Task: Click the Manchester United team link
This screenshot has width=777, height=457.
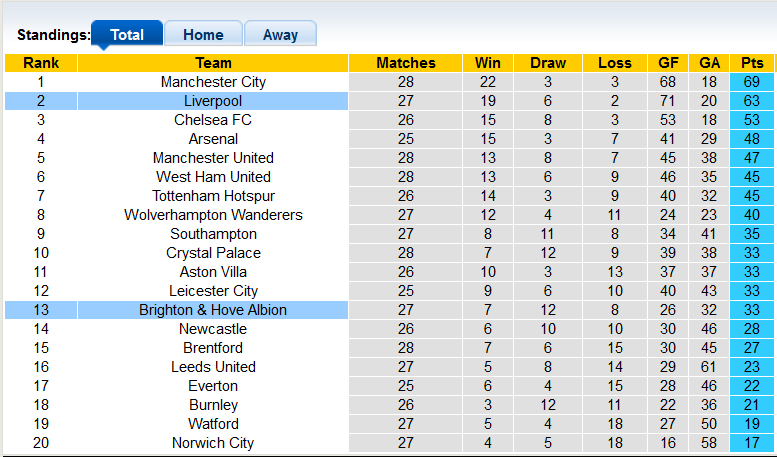Action: [x=213, y=158]
